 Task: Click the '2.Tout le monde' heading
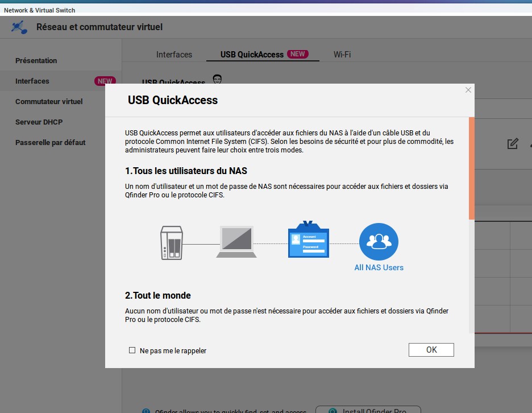158,295
